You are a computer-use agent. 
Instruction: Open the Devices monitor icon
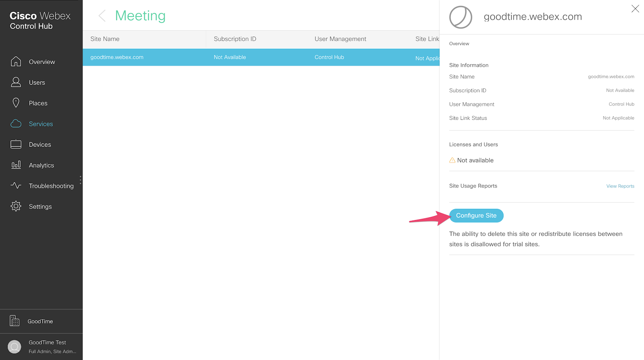click(16, 144)
